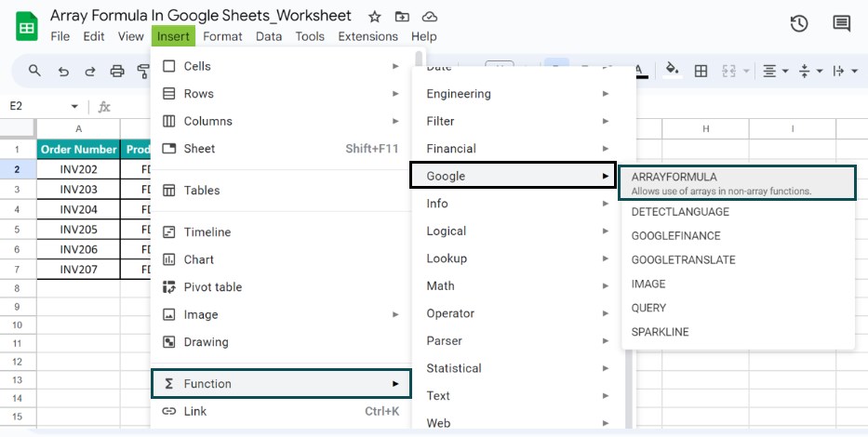
Task: Select the DETECTLANGUAGE function
Action: 739,212
